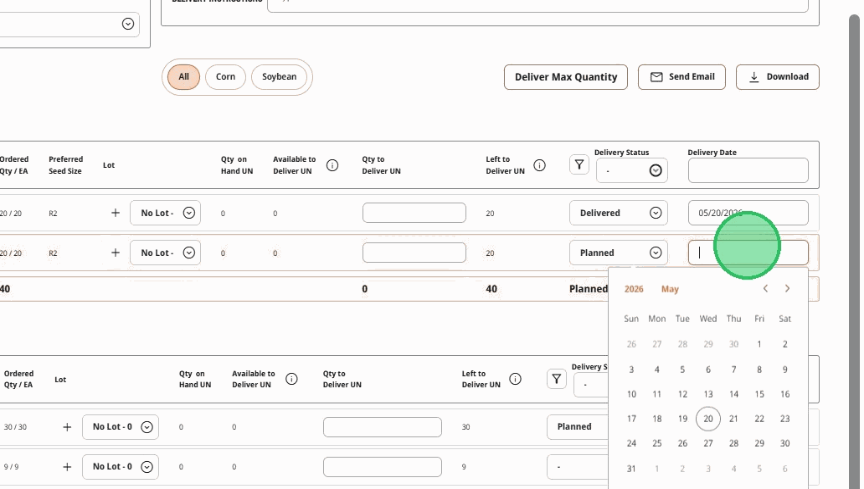Viewport: 864px width, 489px height.
Task: Add a lot with plus icon in Delivered row
Action: 115,213
